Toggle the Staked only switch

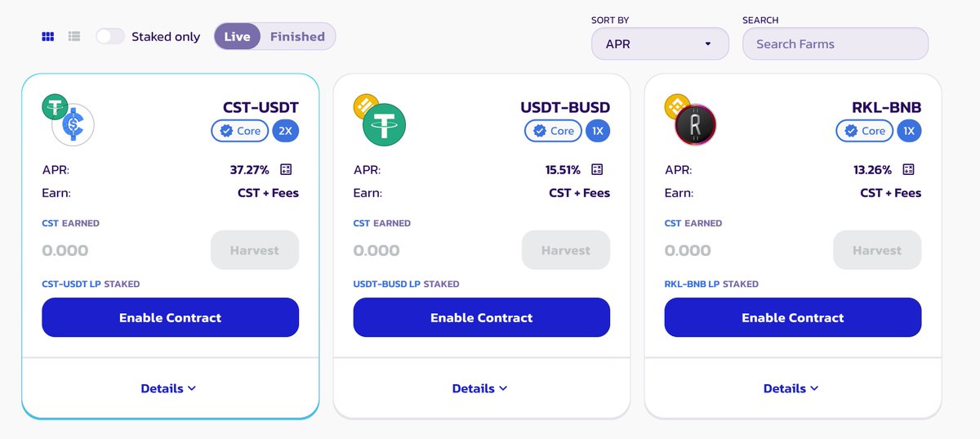pyautogui.click(x=110, y=37)
